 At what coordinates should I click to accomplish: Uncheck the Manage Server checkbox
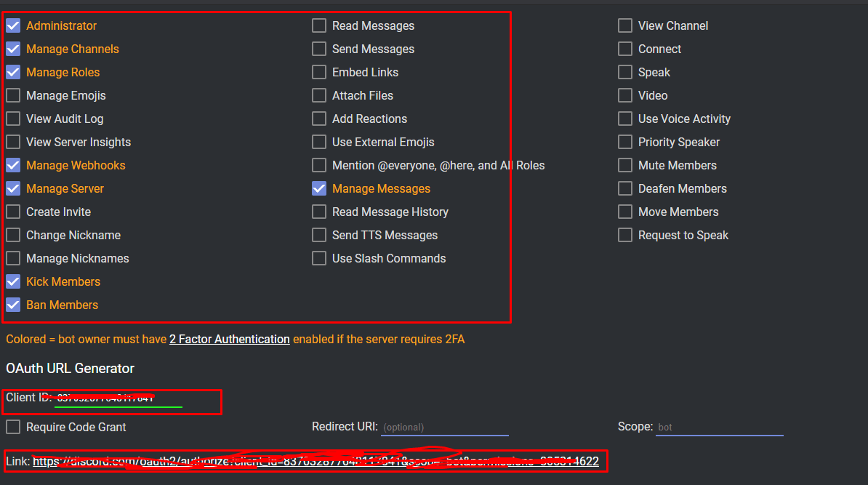13,188
